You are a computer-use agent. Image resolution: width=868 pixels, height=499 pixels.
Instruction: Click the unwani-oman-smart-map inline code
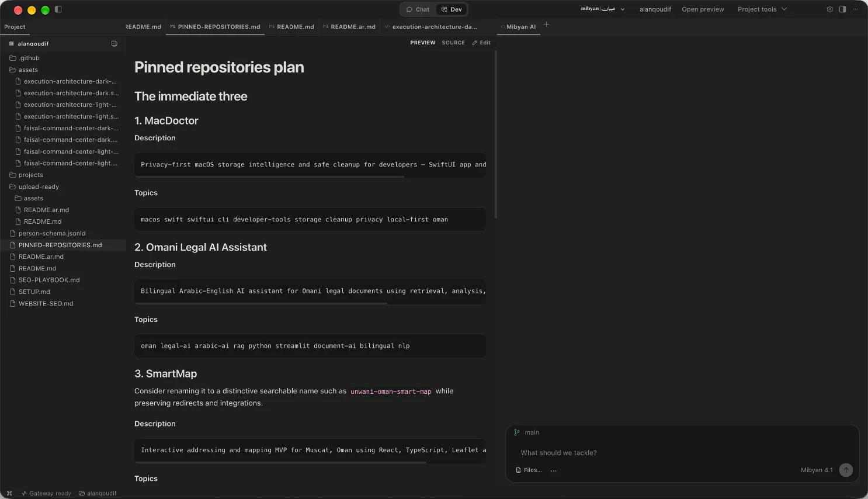391,391
